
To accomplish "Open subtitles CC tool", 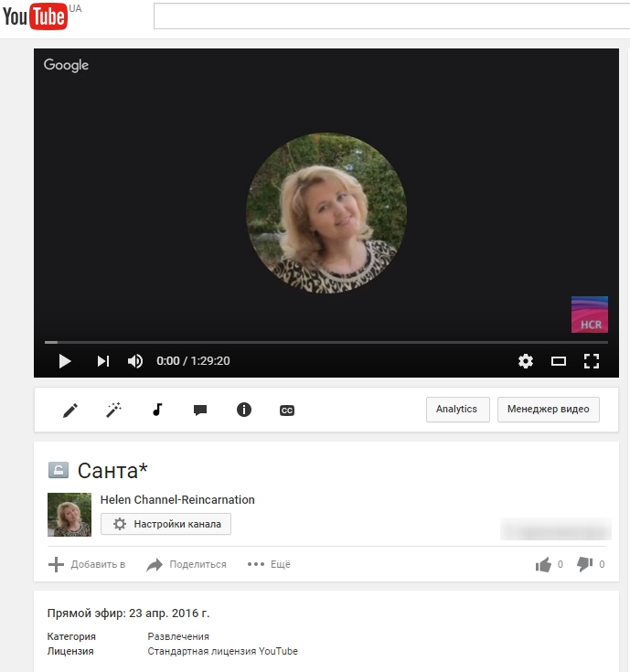I will pyautogui.click(x=287, y=411).
